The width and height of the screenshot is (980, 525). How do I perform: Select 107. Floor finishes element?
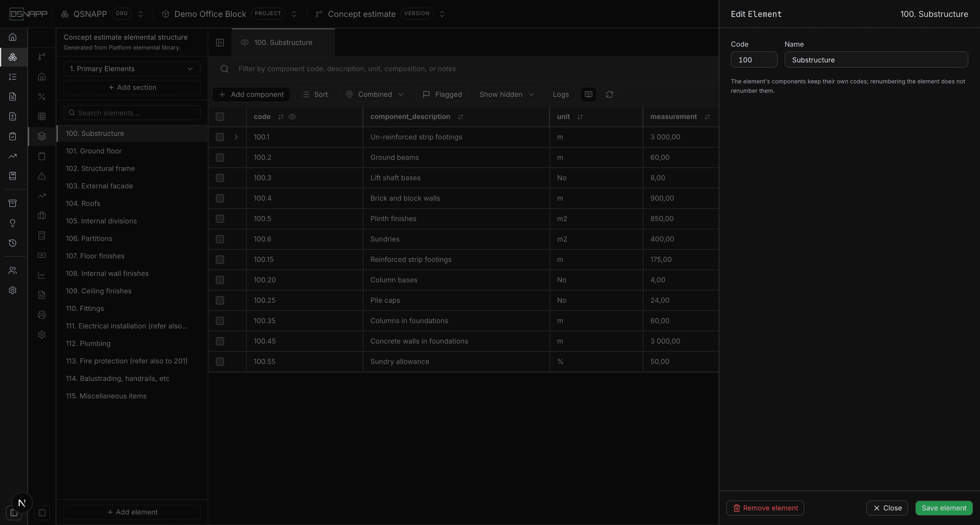[132, 256]
